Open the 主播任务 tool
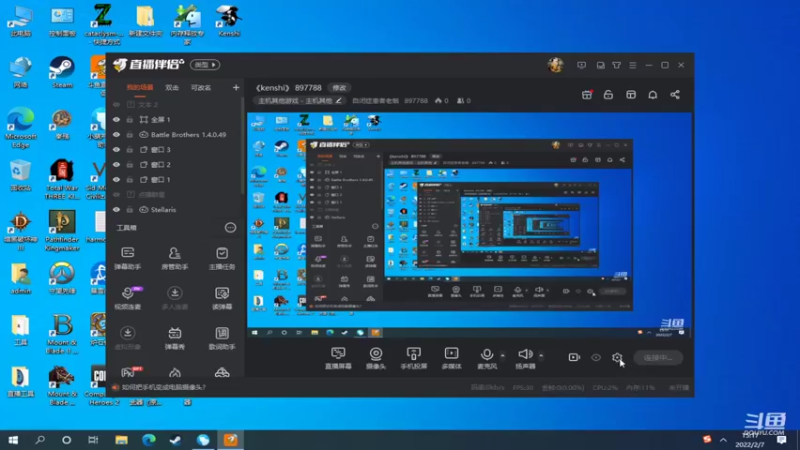 pyautogui.click(x=222, y=258)
